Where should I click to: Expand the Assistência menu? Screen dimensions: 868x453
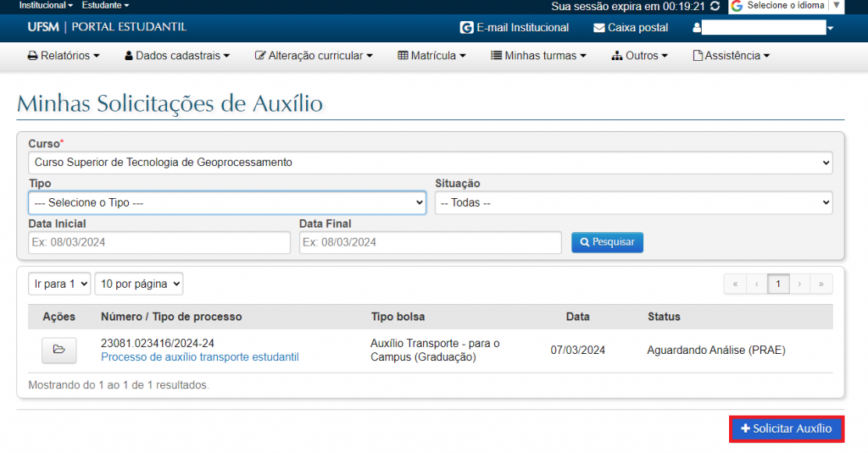(731, 56)
